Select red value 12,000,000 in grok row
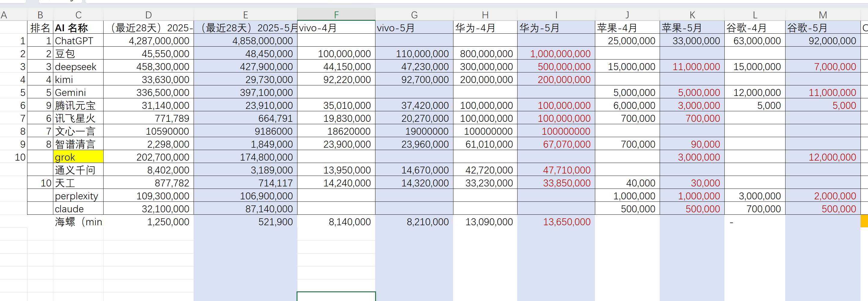Viewport: 868px width, 301px height. (x=823, y=157)
